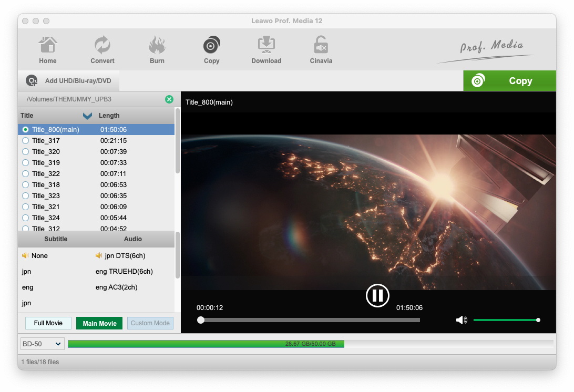Screen dimensions: 574x392
Task: Click the video preview frame
Action: click(368, 212)
